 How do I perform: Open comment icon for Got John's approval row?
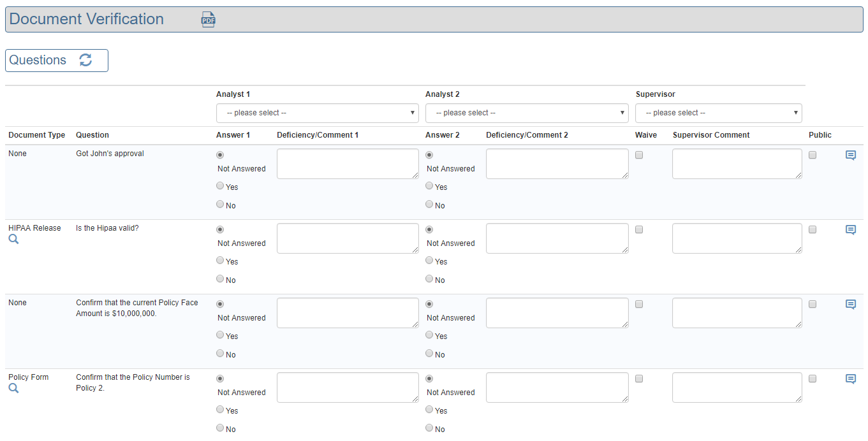[850, 155]
